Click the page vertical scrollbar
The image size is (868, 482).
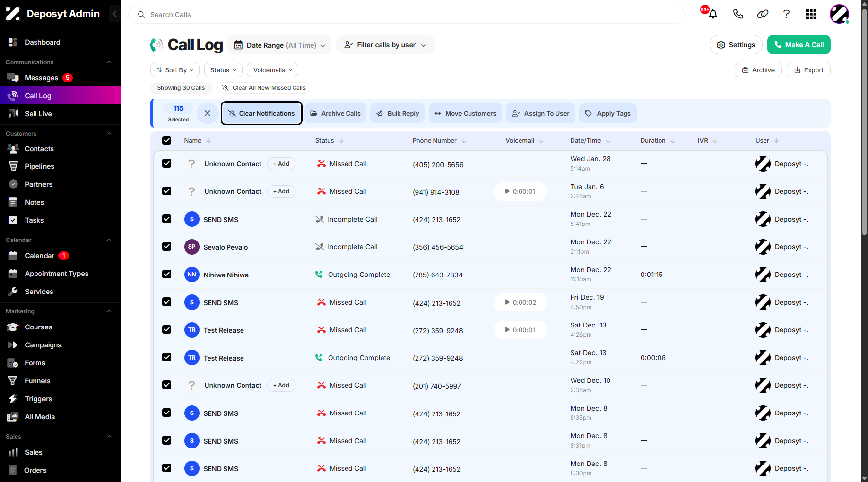click(864, 121)
